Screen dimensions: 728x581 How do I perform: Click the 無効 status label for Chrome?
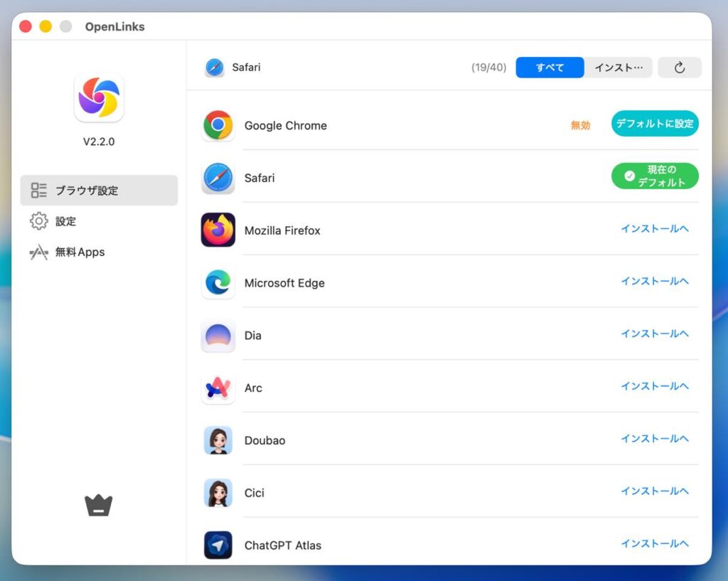(580, 125)
